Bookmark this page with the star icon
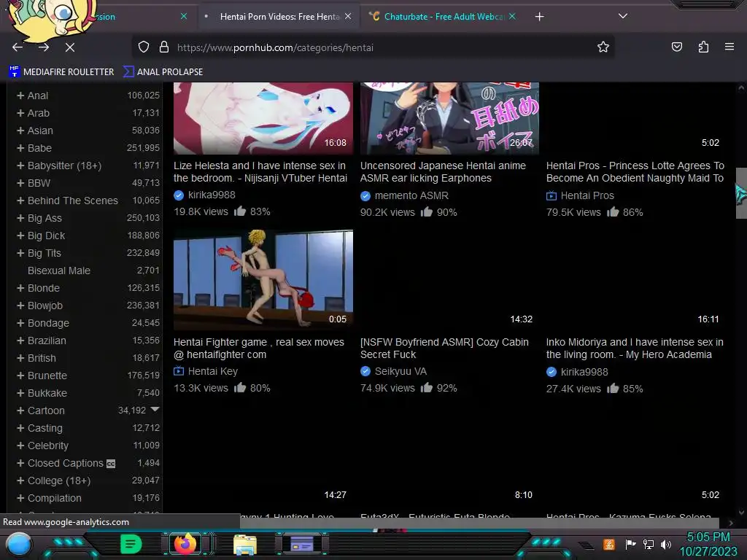 [603, 47]
